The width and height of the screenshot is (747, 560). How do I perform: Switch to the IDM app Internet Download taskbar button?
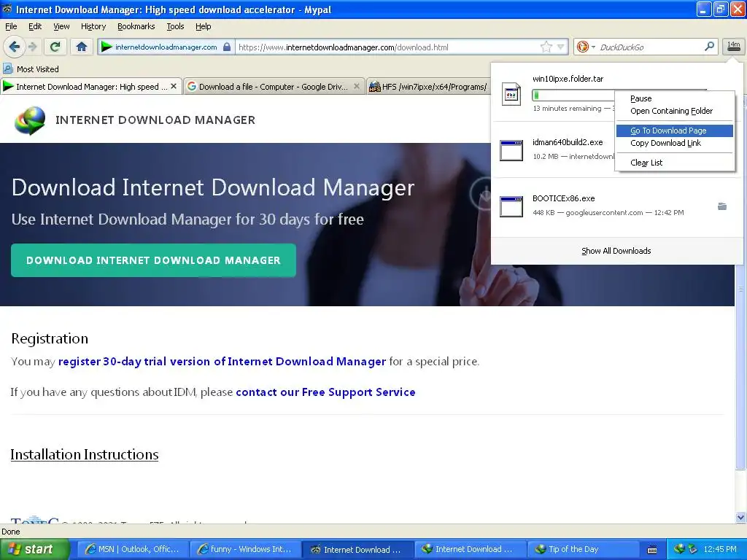pos(470,549)
